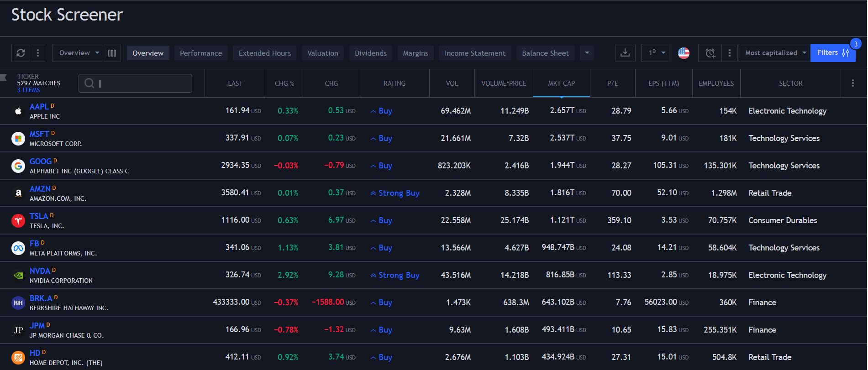This screenshot has height=370, width=868.
Task: Sort by the P/E column header
Action: [613, 83]
